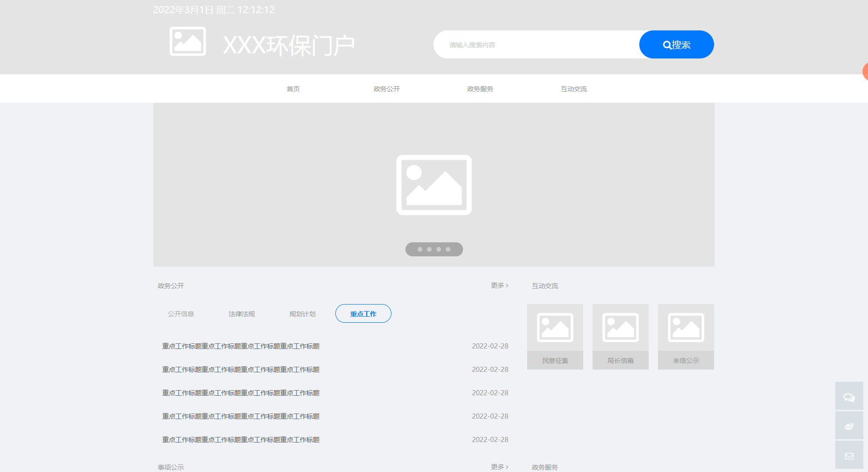This screenshot has height=472, width=868.
Task: Select the second carousel dot
Action: (x=429, y=249)
